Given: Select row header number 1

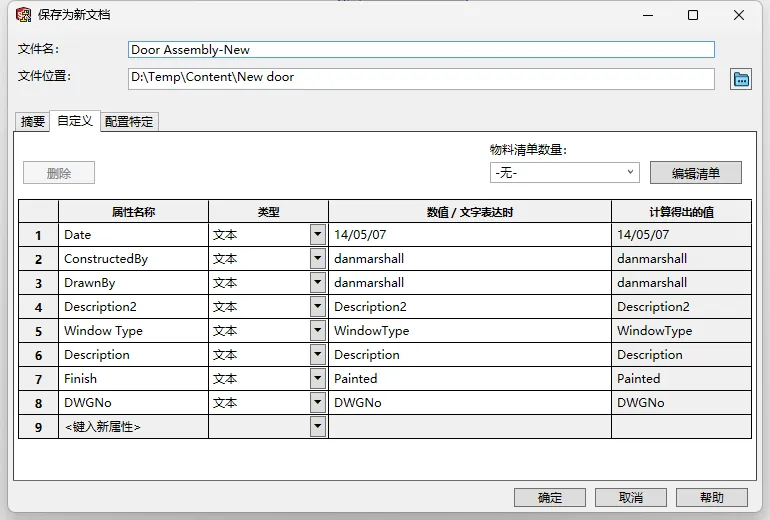Looking at the screenshot, I should [38, 235].
